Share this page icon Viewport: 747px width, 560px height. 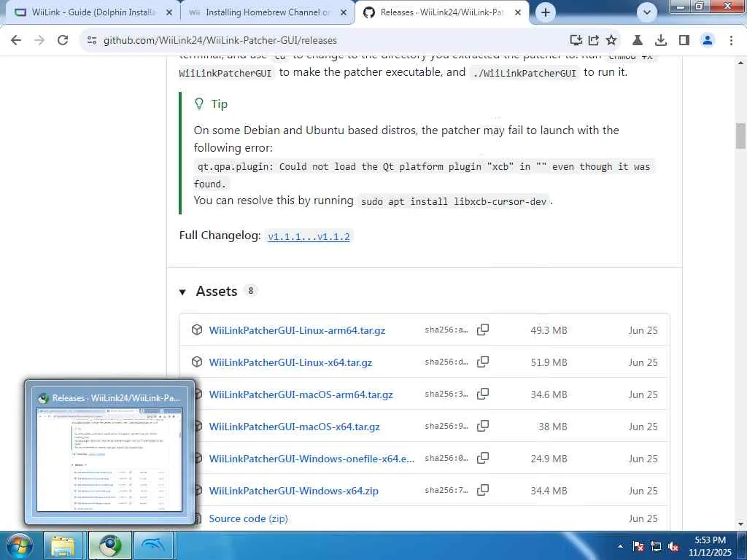pyautogui.click(x=594, y=40)
